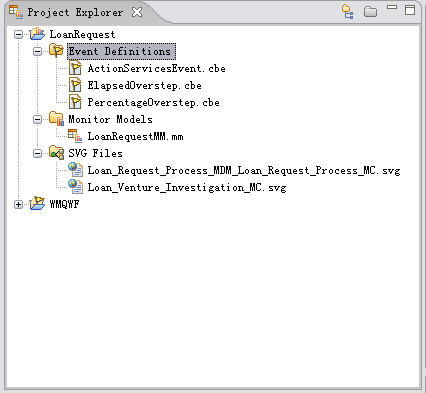Select ElapsedOverstep.cbe file name
Image resolution: width=426 pixels, height=393 pixels.
[x=145, y=85]
